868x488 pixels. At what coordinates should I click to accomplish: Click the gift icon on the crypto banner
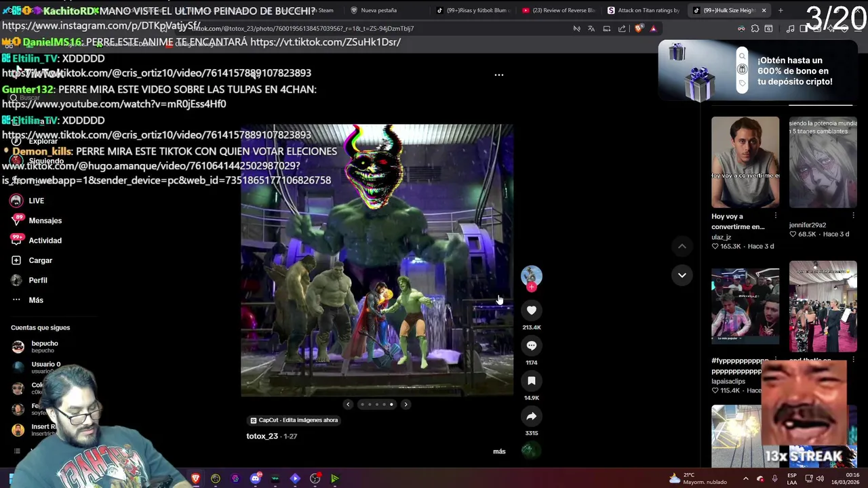pos(742,70)
